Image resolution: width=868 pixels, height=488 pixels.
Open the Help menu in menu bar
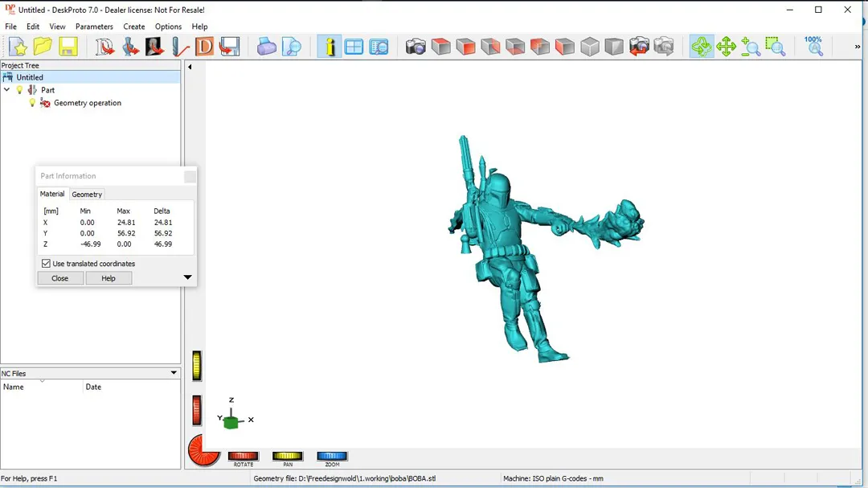[199, 27]
